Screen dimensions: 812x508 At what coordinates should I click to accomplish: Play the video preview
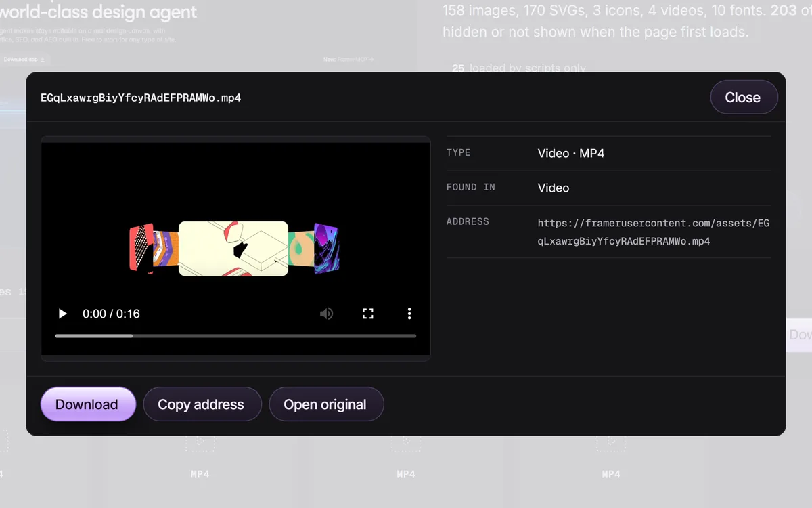[63, 314]
